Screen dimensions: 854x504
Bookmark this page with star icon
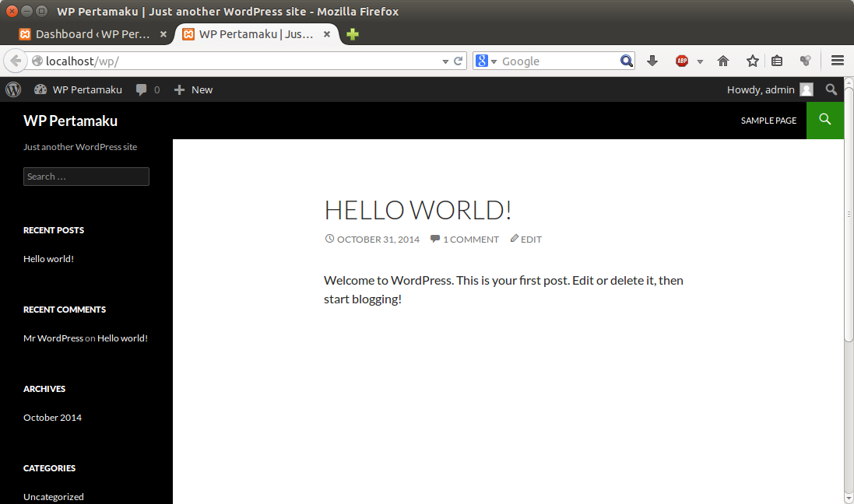point(752,61)
